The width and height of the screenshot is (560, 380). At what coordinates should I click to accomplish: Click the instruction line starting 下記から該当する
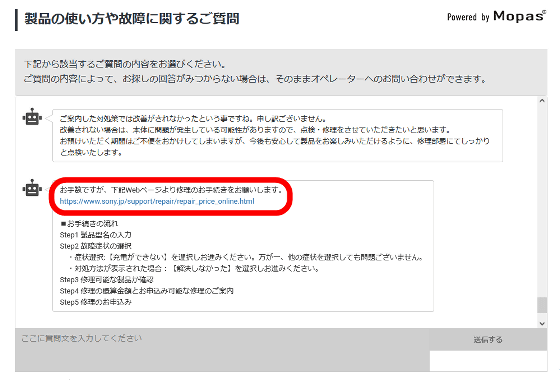(x=124, y=65)
